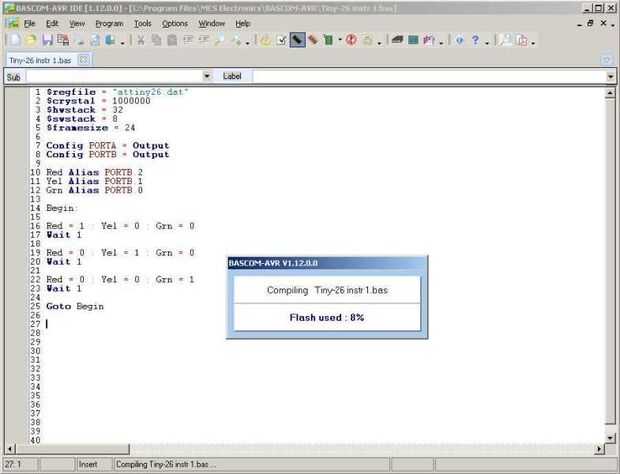Open dropdown dot after the purple graph icon

pyautogui.click(x=441, y=43)
